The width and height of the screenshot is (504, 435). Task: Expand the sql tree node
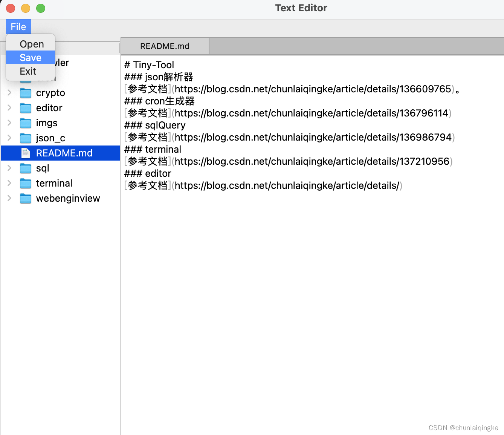tap(9, 168)
